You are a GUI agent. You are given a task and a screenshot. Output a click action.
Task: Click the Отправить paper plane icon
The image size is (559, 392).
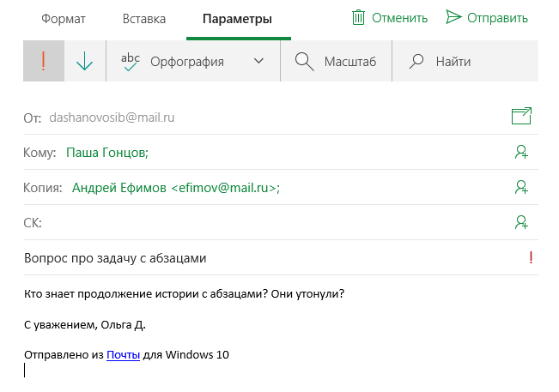pos(453,17)
